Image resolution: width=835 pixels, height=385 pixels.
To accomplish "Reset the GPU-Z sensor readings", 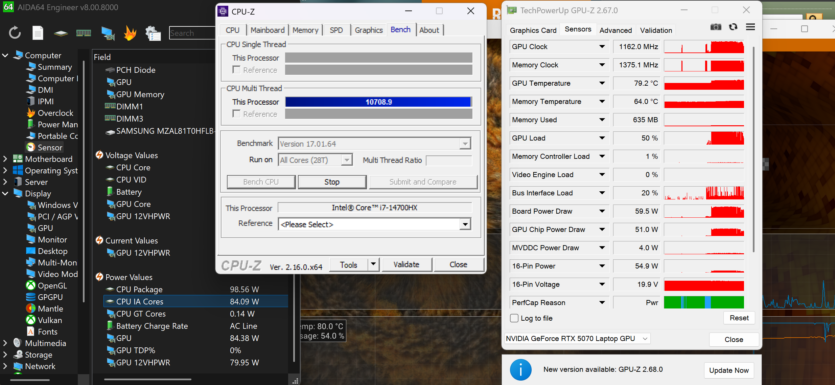I will pyautogui.click(x=739, y=318).
